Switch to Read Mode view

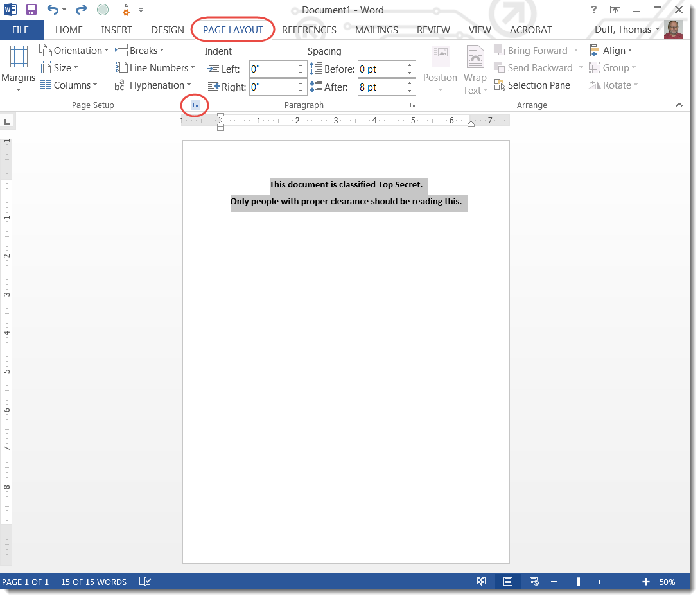click(x=482, y=582)
